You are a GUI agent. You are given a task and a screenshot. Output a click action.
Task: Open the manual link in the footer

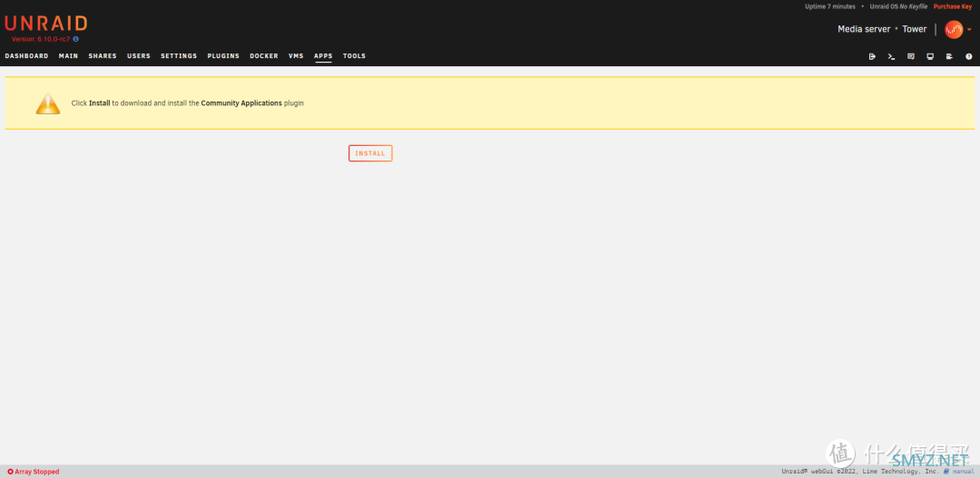tap(959, 471)
